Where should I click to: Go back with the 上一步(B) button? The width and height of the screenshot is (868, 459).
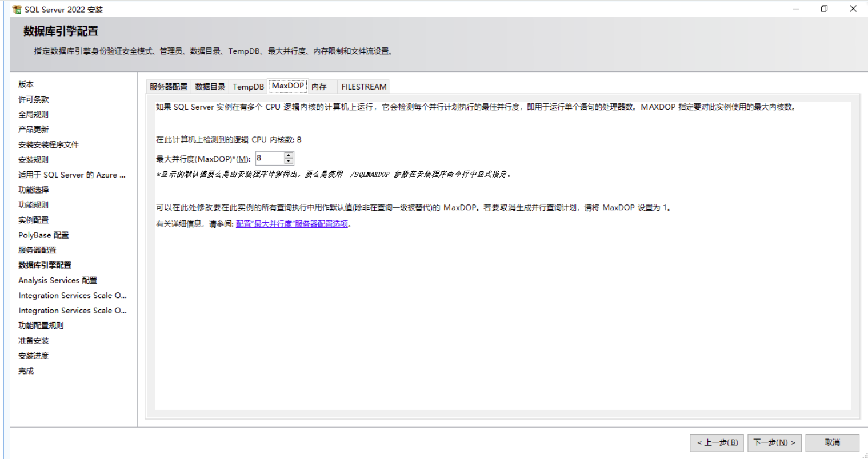(717, 442)
